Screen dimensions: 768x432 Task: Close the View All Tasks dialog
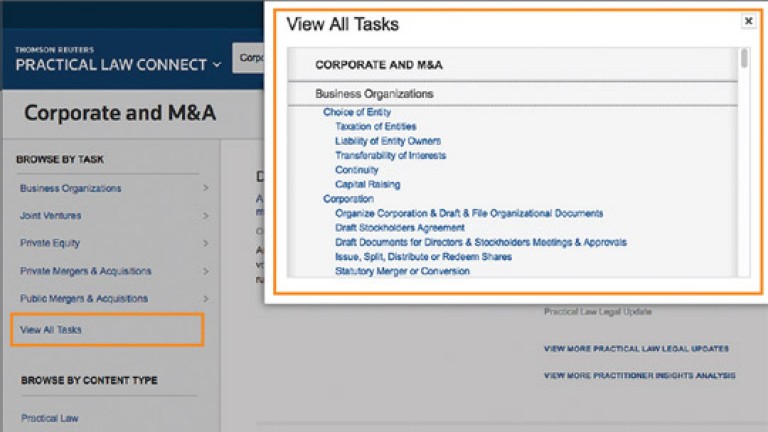(x=748, y=21)
